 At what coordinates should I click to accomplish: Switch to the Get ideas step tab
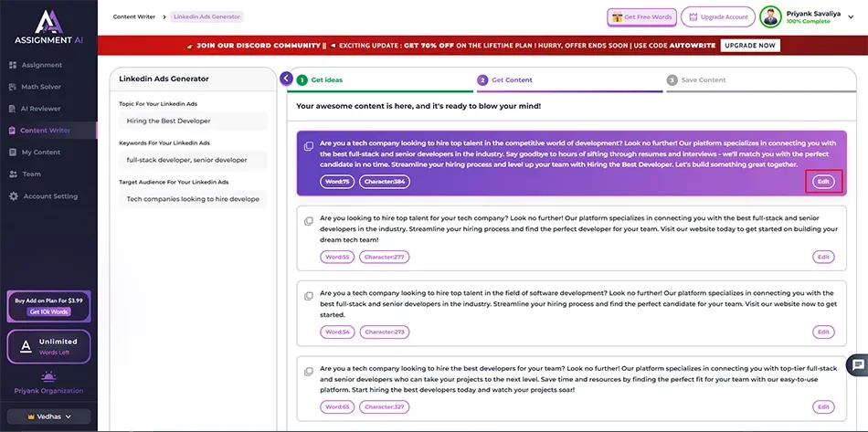pos(327,80)
